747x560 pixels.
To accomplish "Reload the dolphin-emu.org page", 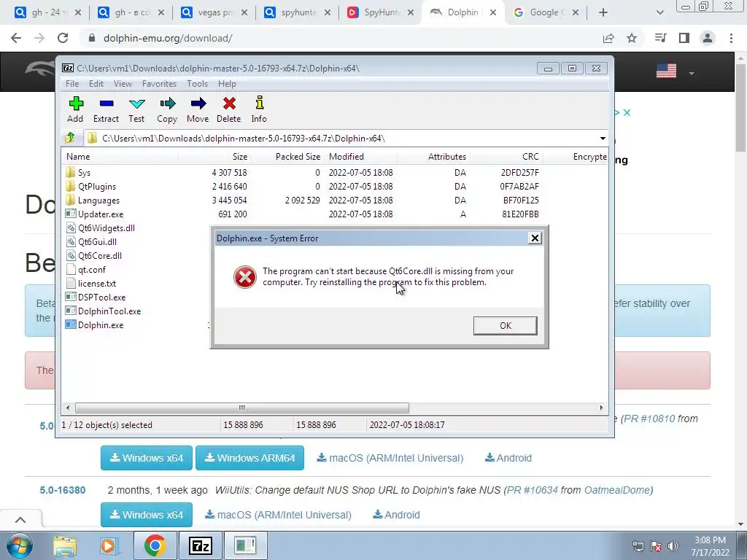I will 63,38.
